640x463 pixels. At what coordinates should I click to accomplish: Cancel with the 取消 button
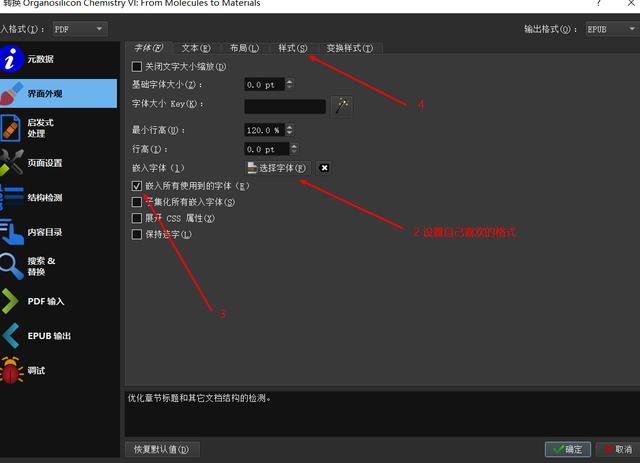618,449
